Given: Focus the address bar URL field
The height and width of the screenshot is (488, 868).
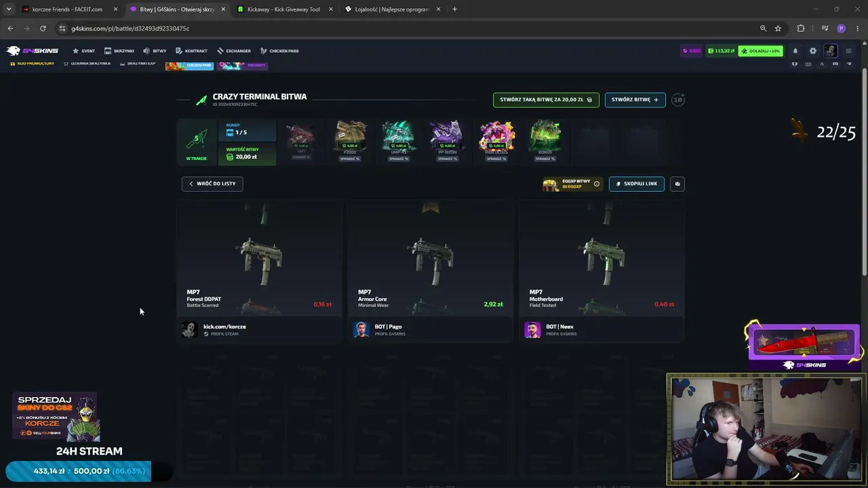Looking at the screenshot, I should coord(407,28).
